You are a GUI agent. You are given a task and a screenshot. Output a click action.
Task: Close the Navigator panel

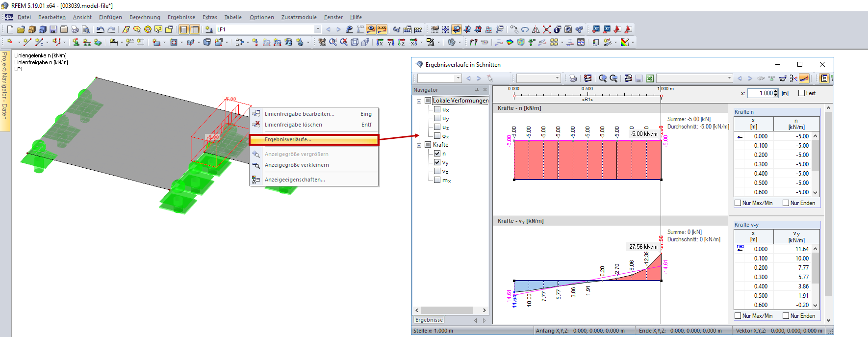tap(485, 90)
